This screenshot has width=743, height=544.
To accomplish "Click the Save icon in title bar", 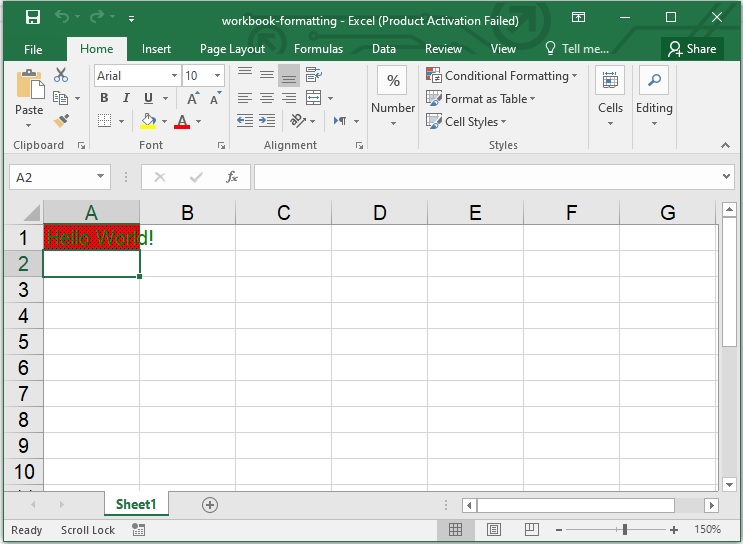I will [x=32, y=18].
